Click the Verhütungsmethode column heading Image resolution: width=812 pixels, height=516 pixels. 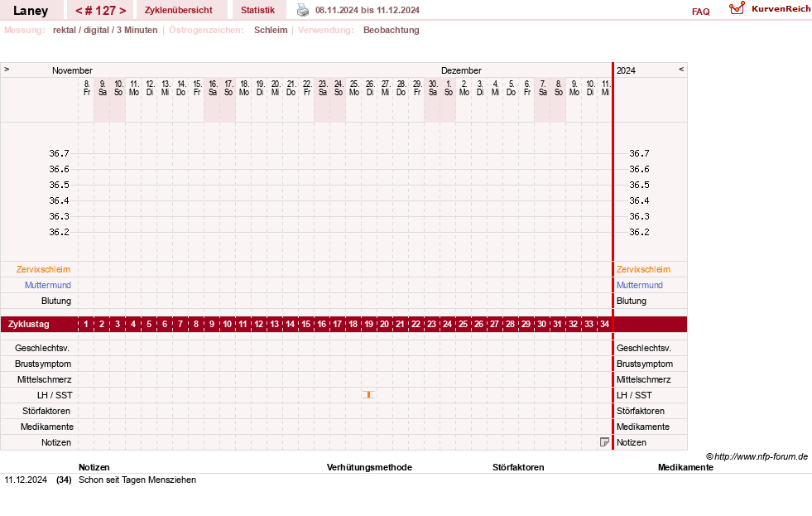(x=369, y=467)
